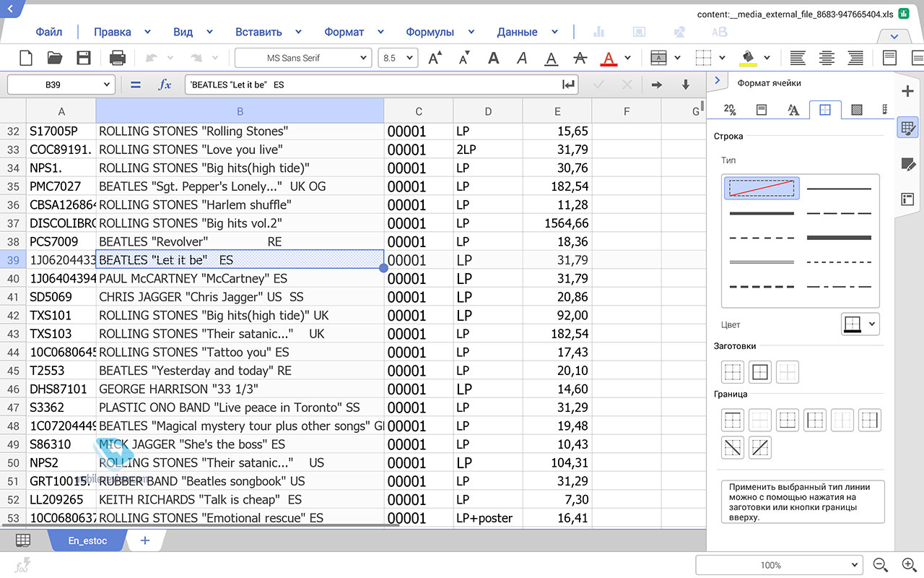Open the font name combo box
924x578 pixels.
coord(303,58)
